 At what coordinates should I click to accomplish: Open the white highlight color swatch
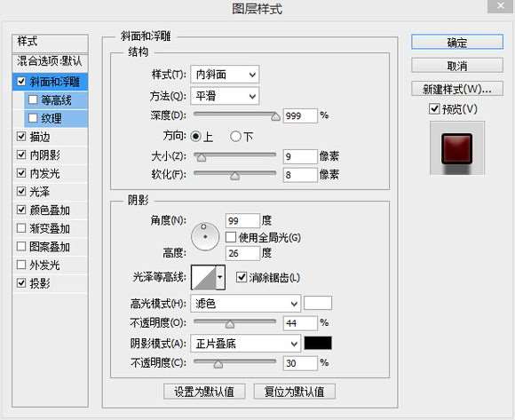(x=318, y=303)
